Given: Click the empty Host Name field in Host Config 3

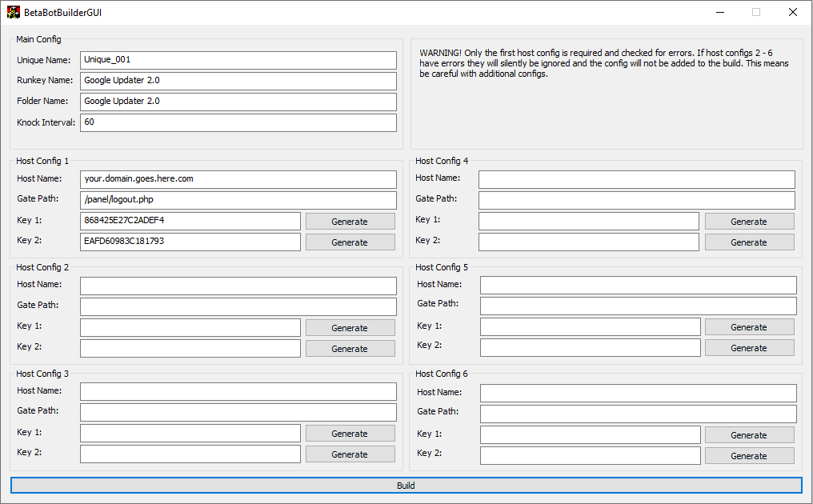Looking at the screenshot, I should [x=238, y=391].
